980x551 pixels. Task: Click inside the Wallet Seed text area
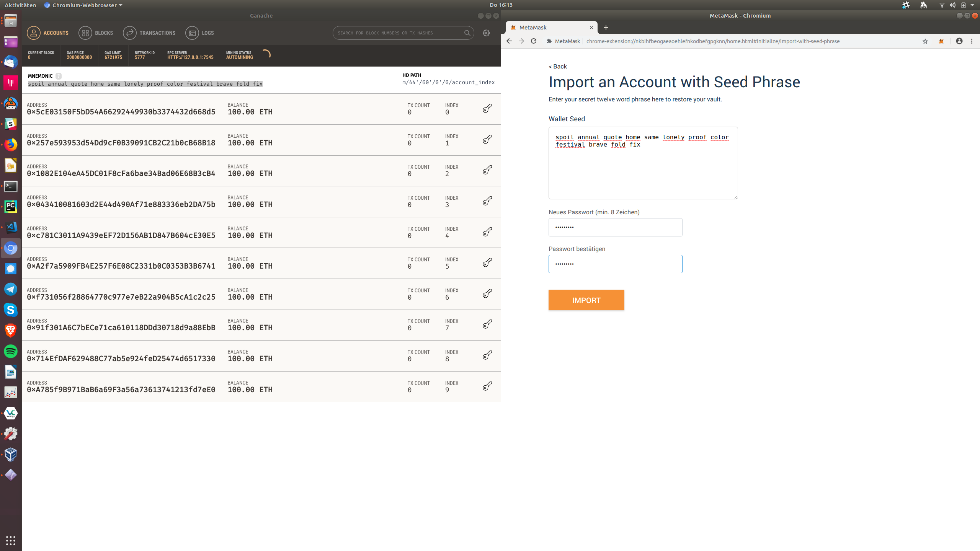pyautogui.click(x=643, y=163)
